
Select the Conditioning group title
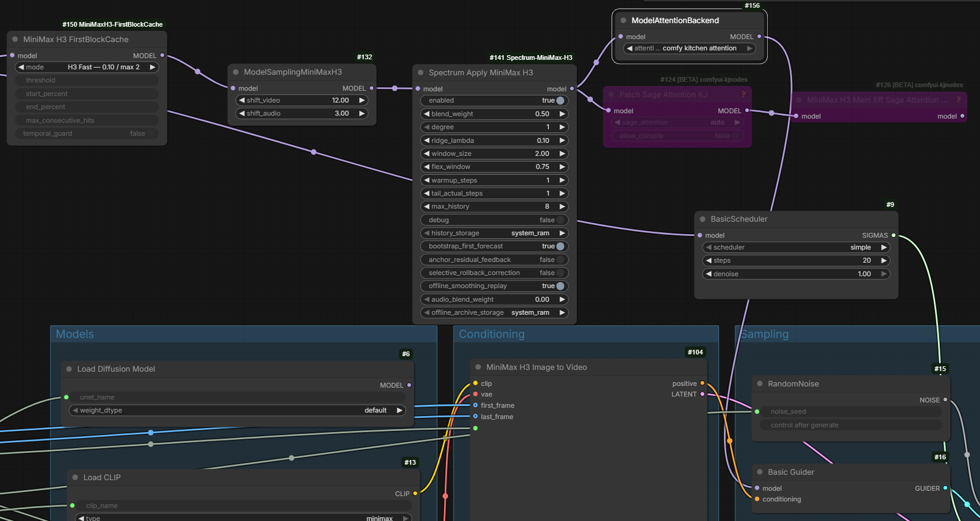(491, 334)
